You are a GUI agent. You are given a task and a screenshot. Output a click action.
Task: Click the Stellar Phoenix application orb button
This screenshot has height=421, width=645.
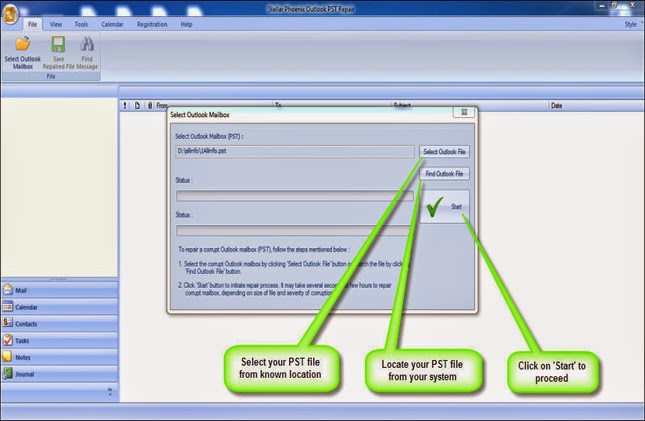tap(11, 14)
